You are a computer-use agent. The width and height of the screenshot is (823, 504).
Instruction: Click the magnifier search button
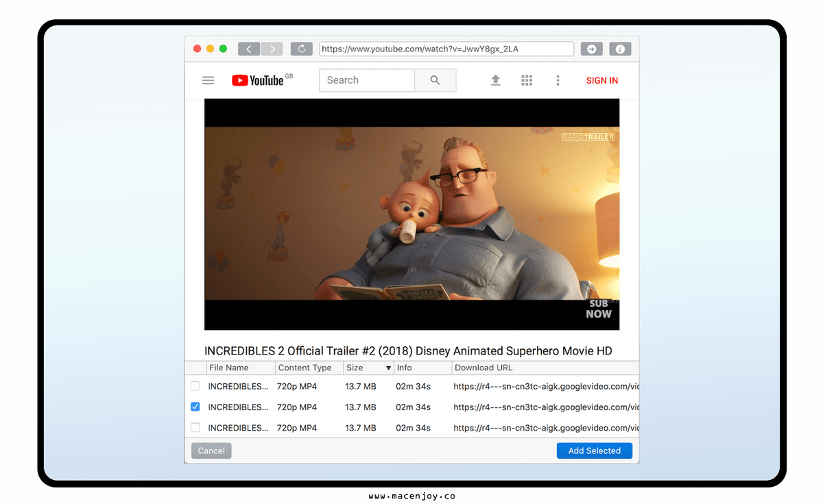click(x=435, y=80)
